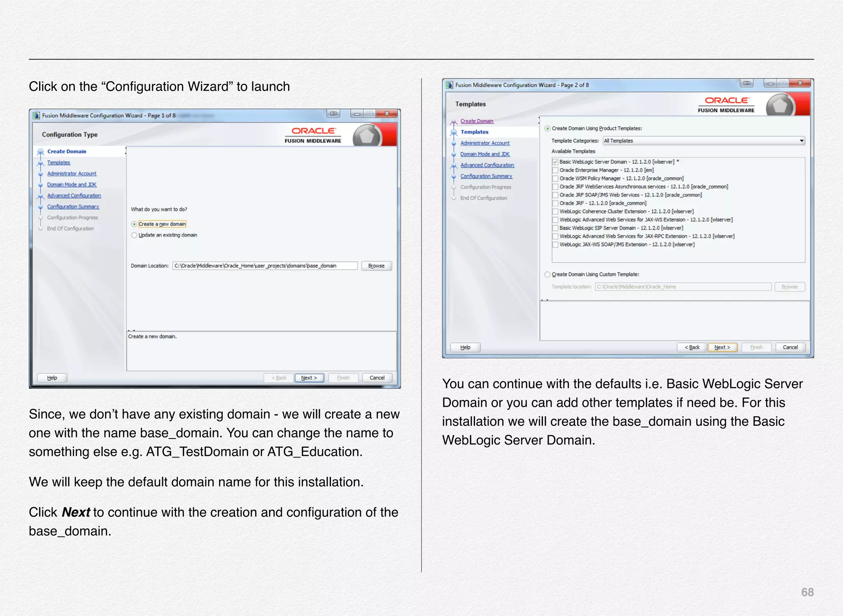Open Configuration Summary in Page 1 wizard sidebar
Screen dimensions: 843x616
pyautogui.click(x=73, y=207)
